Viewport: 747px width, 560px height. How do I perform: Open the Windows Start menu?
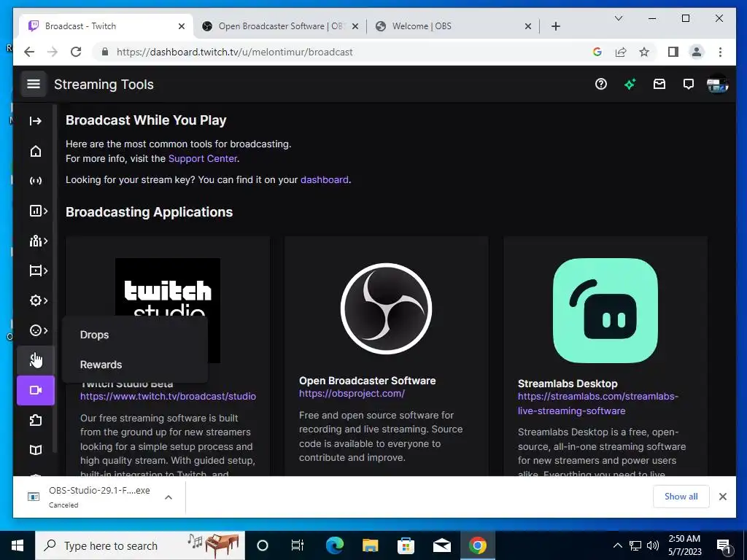18,545
